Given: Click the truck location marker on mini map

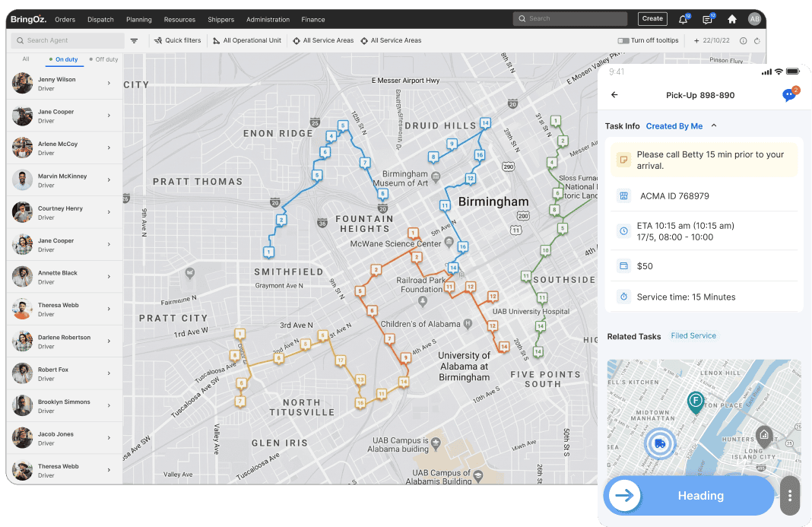Looking at the screenshot, I should click(x=660, y=443).
